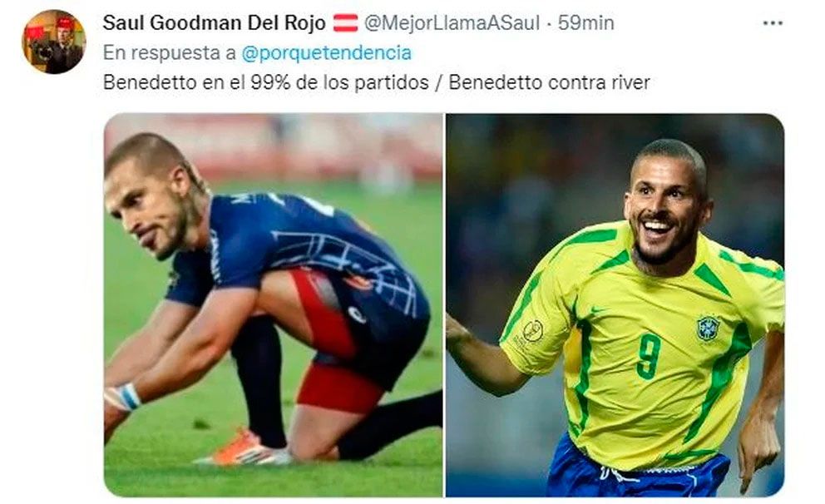
Task: Click the 59min timestamp
Action: point(586,23)
